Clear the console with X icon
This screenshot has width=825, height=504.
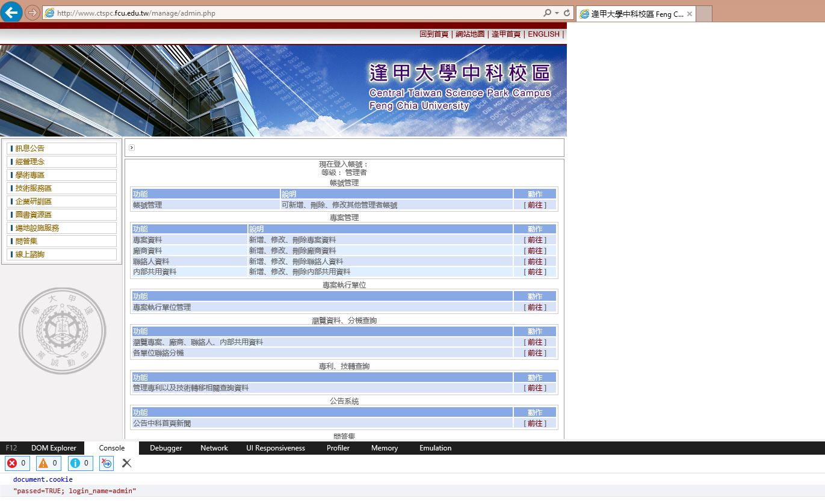coord(126,463)
